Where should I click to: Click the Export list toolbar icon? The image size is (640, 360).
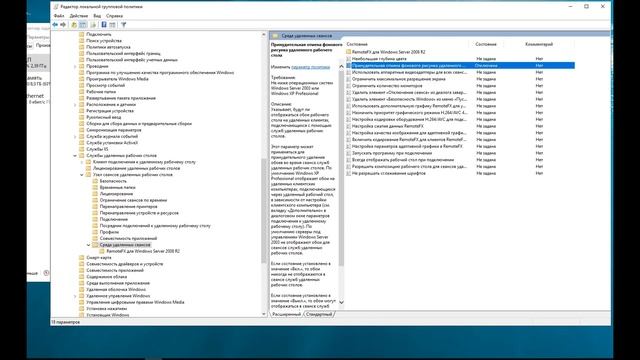[93, 25]
